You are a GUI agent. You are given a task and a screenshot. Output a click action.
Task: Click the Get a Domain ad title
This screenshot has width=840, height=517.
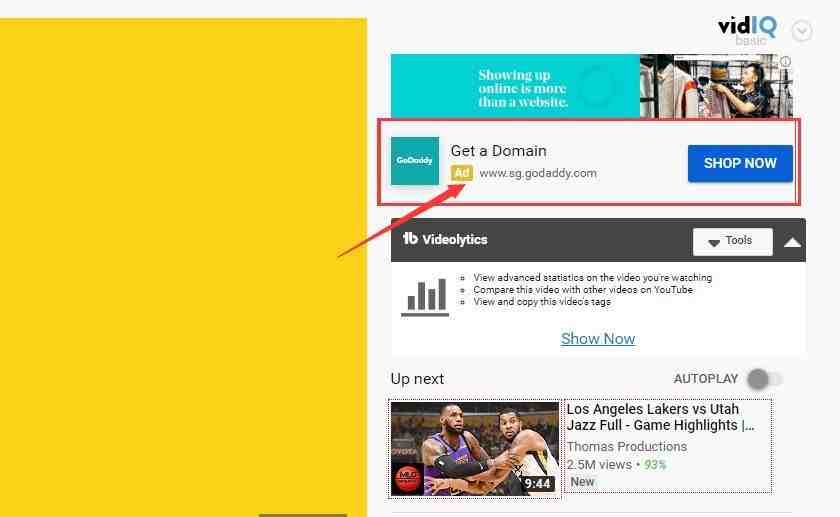pyautogui.click(x=499, y=151)
